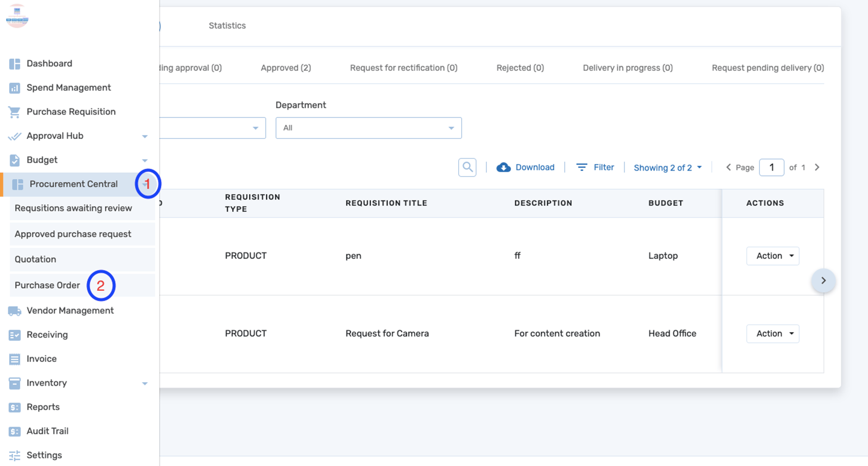The height and width of the screenshot is (466, 868).
Task: Switch to the Approved (2) tab
Action: [286, 68]
